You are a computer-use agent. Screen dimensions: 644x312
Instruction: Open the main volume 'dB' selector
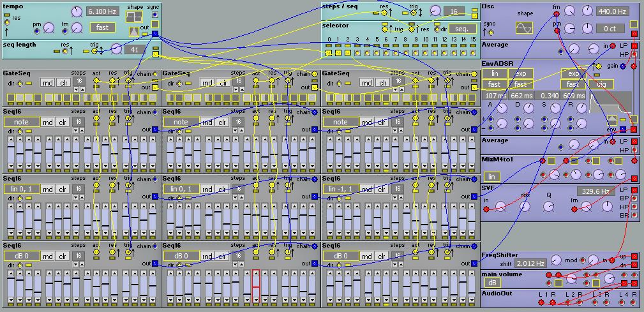point(492,283)
